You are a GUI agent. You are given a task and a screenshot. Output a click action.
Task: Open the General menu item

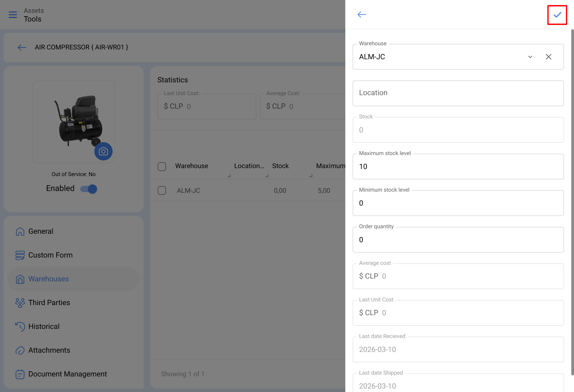(x=41, y=231)
